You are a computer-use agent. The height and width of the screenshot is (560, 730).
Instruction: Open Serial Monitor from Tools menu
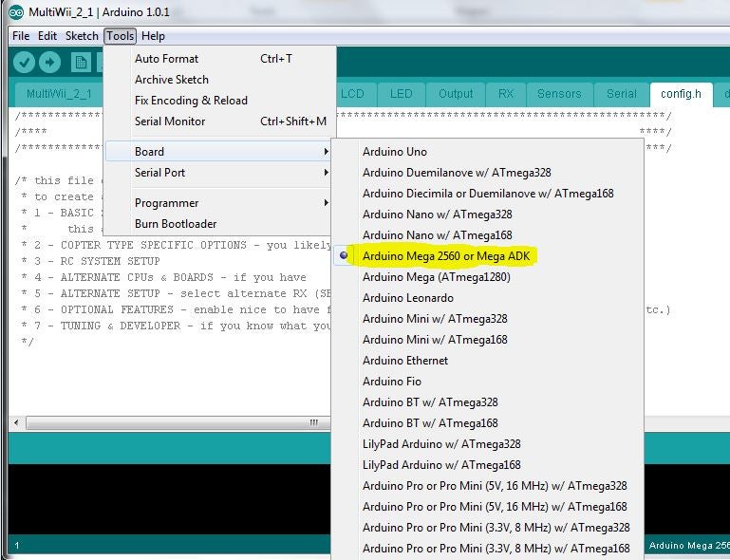[x=219, y=121]
